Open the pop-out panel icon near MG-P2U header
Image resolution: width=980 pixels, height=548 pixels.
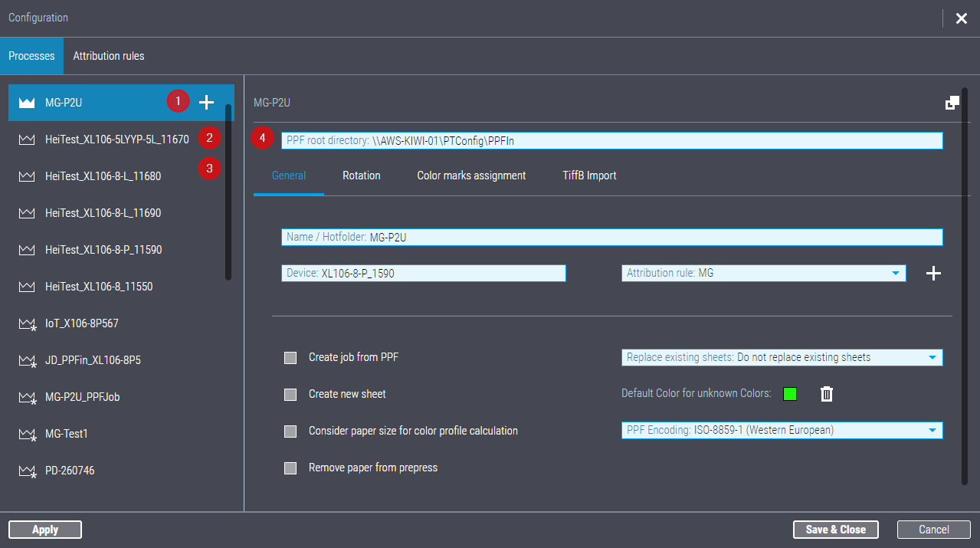(x=952, y=102)
